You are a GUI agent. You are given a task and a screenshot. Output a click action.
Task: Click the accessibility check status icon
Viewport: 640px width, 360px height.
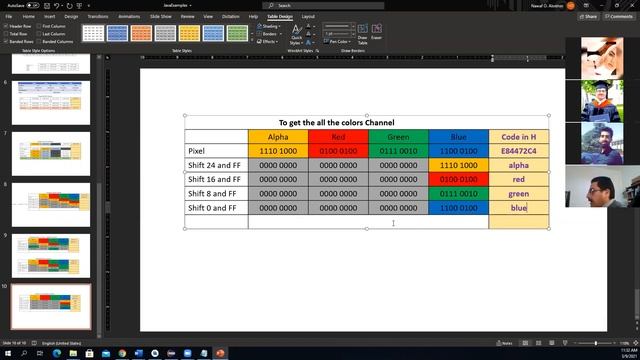pyautogui.click(x=34, y=343)
